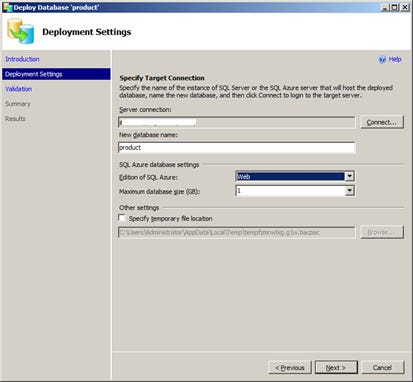Click the New database name field
The image size is (413, 382).
[x=237, y=147]
